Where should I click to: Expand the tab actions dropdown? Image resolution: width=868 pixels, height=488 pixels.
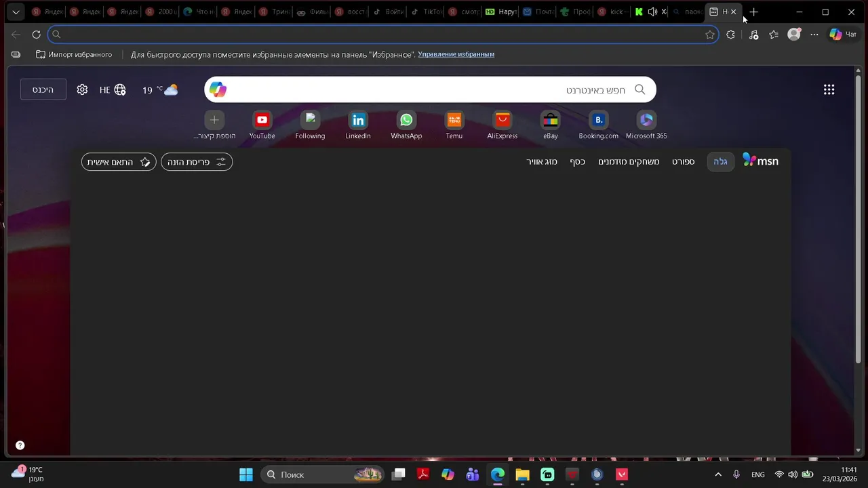(16, 12)
